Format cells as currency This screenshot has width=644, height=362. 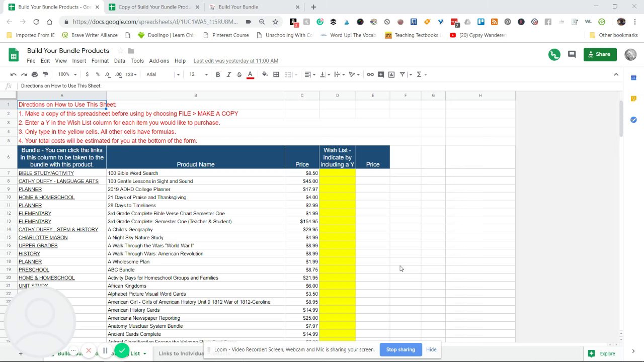[87, 74]
